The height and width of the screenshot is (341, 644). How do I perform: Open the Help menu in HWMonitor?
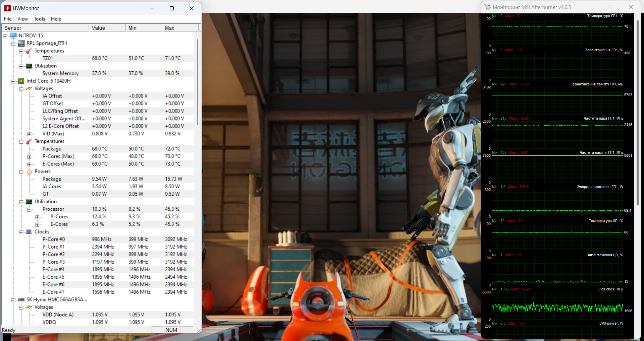tap(56, 19)
